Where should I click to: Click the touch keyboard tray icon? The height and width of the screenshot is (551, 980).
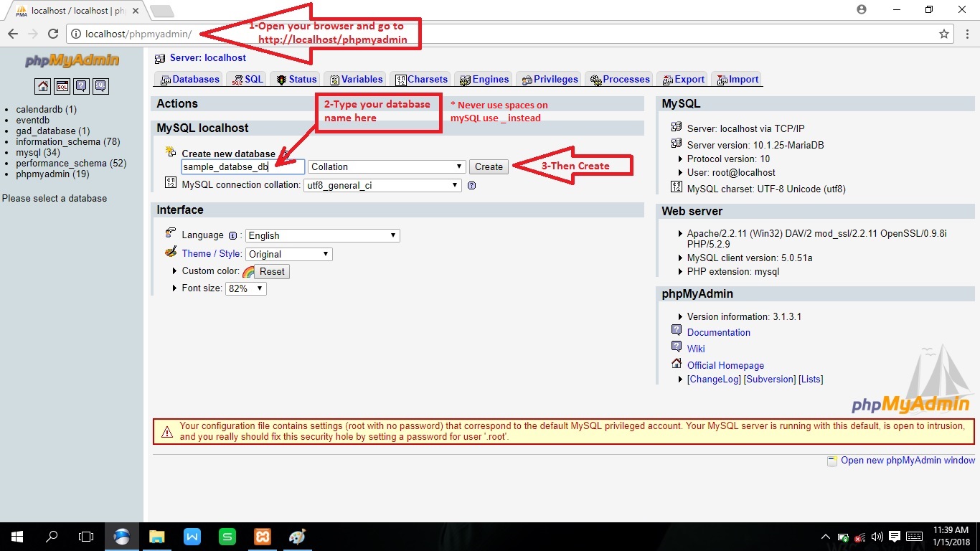click(x=914, y=537)
